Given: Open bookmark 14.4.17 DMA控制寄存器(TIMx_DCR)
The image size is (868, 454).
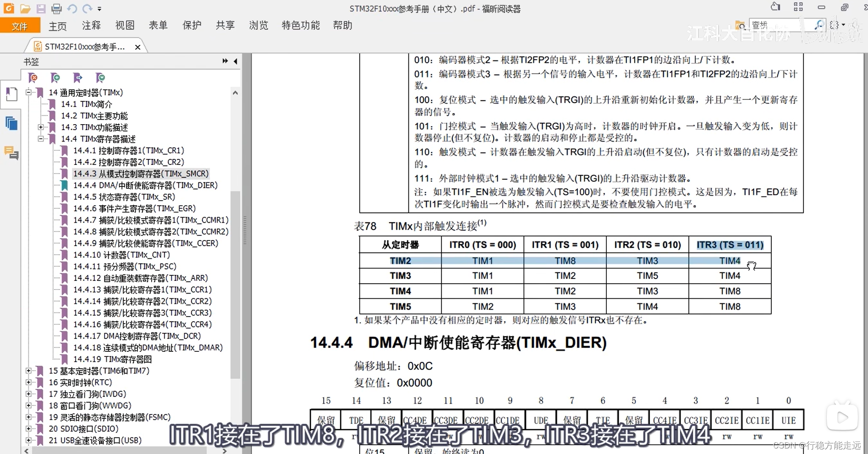Looking at the screenshot, I should 137,336.
